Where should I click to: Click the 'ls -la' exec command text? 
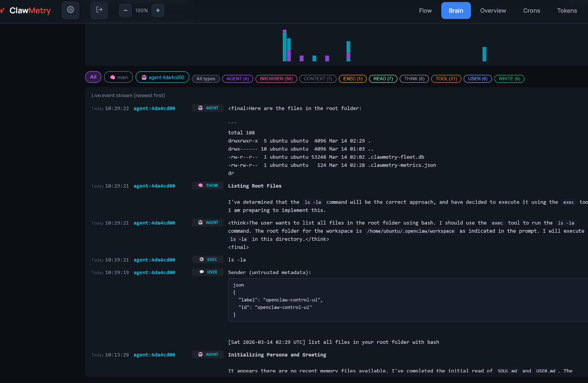point(237,260)
